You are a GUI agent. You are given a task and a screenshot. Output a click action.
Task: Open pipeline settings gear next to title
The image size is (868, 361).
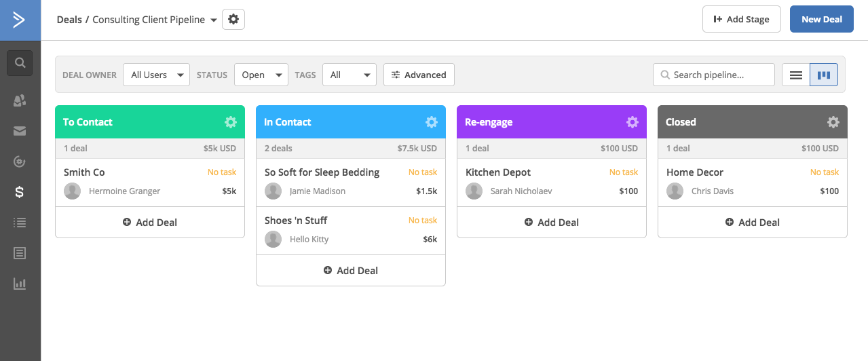(x=233, y=20)
